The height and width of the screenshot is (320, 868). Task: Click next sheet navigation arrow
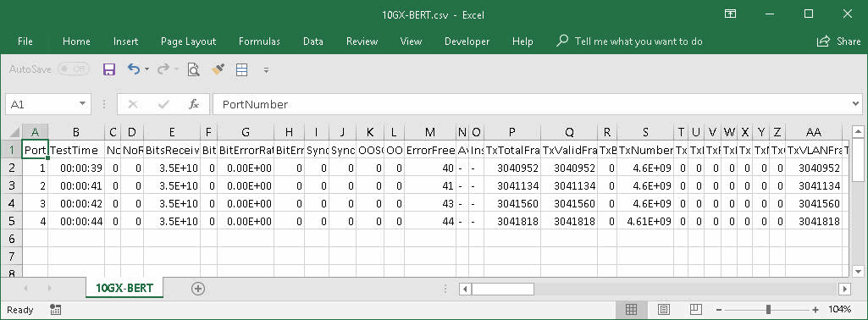point(49,289)
